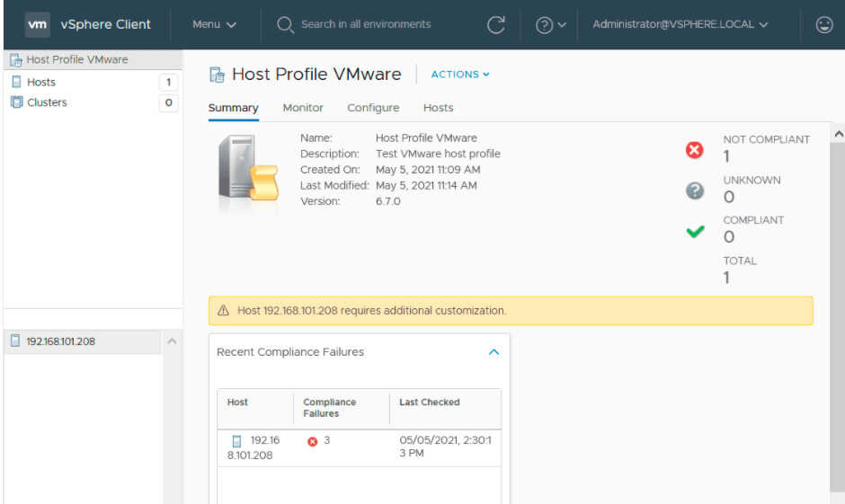Click the Hosts count badge 1
The height and width of the screenshot is (504, 845).
[x=169, y=82]
